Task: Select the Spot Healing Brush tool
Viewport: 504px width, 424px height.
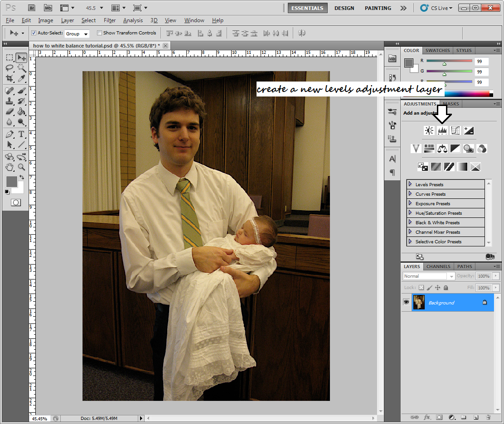Action: [x=10, y=91]
